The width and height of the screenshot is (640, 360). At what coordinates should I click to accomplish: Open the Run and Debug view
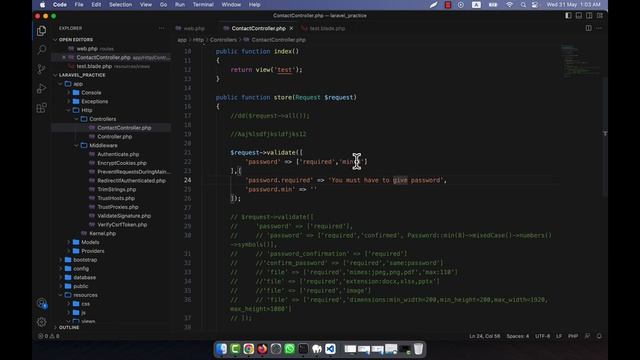(41, 88)
